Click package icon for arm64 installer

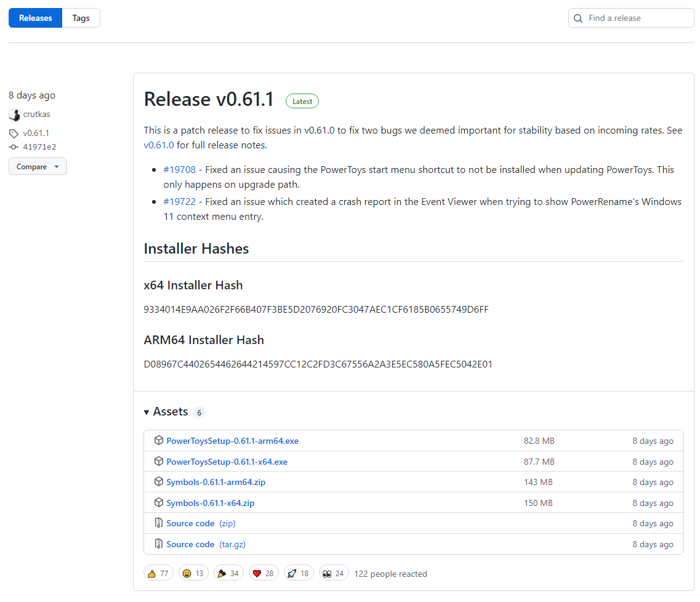click(158, 441)
